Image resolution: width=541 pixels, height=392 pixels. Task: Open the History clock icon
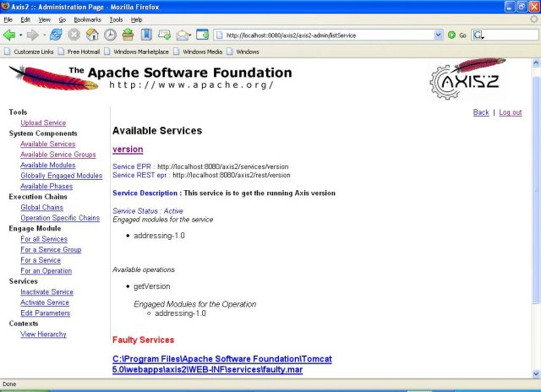coord(110,35)
